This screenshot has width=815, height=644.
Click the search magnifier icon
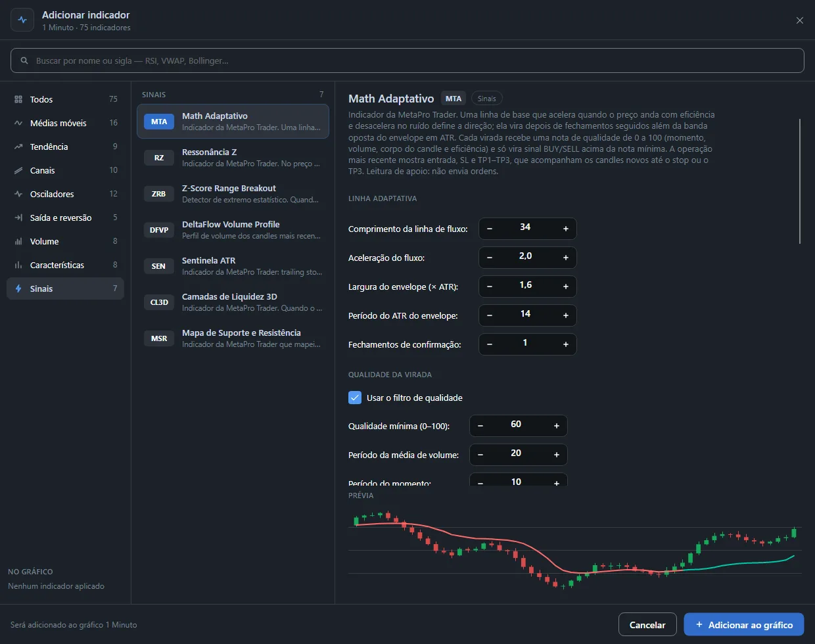(x=24, y=60)
